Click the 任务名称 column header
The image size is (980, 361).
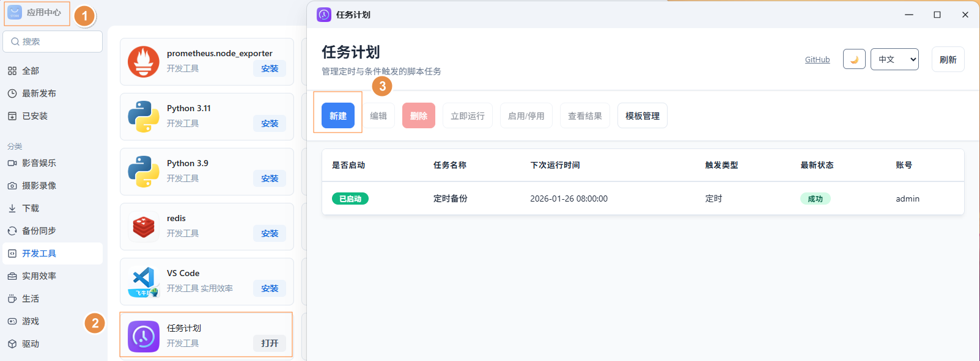[x=450, y=165]
